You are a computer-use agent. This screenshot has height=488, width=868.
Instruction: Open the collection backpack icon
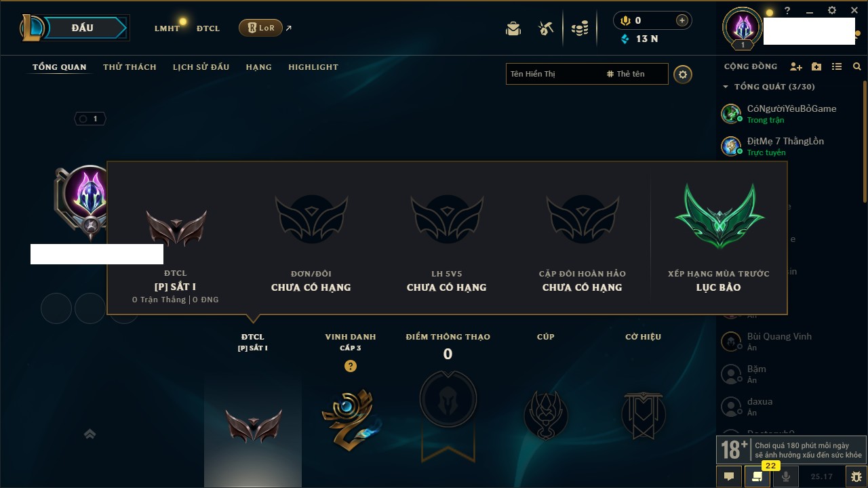click(x=513, y=28)
